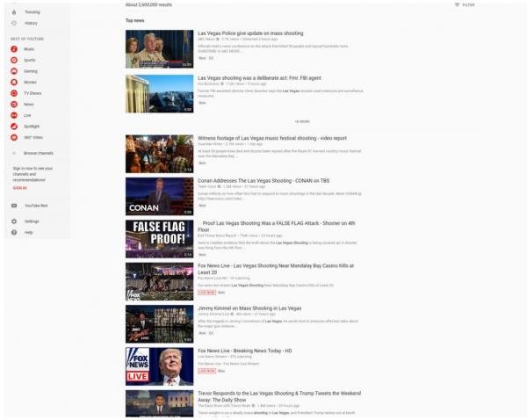Click the Sports channel icon

coord(14,61)
